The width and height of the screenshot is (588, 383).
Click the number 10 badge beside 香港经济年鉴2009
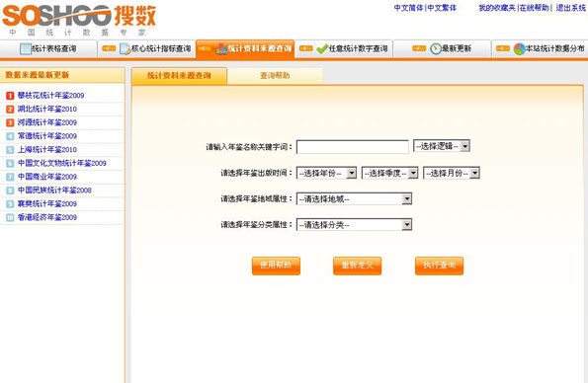(x=10, y=217)
